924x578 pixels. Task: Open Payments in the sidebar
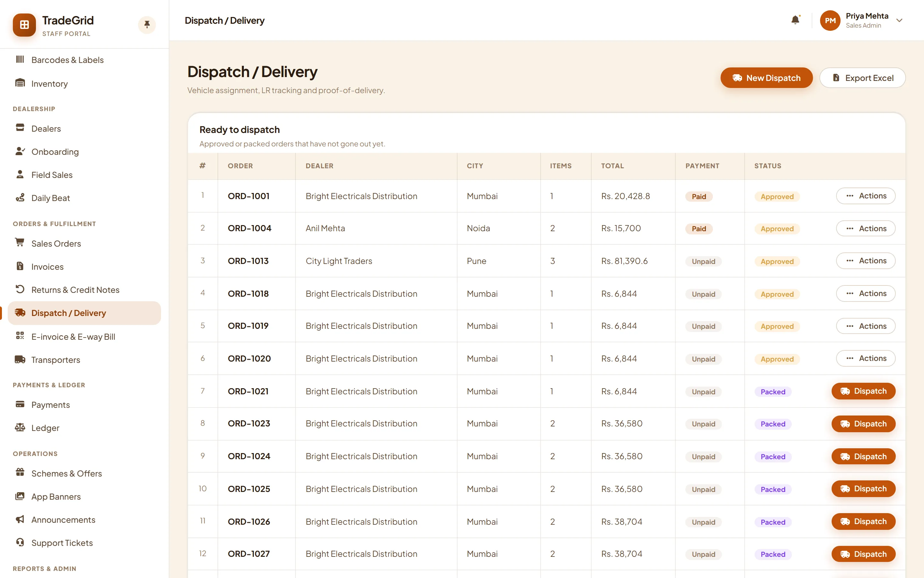(84, 405)
